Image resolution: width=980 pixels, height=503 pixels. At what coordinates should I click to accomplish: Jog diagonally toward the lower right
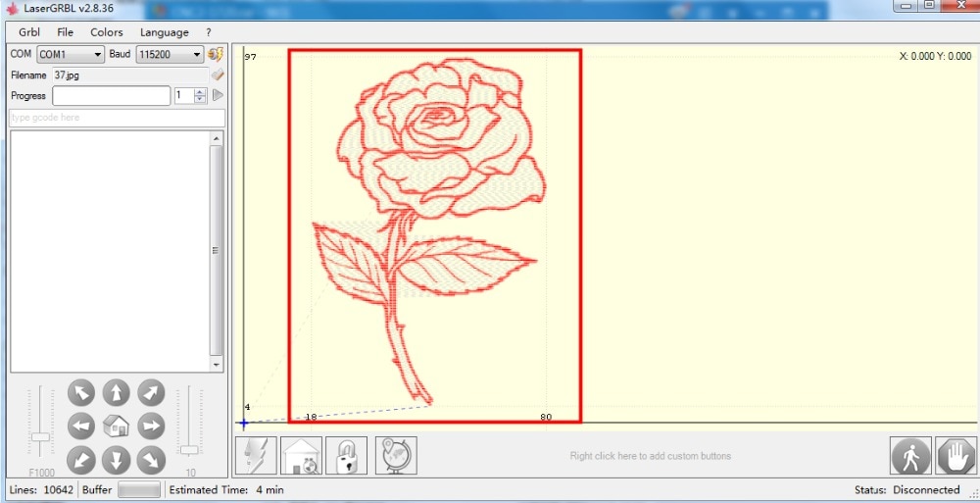(151, 461)
